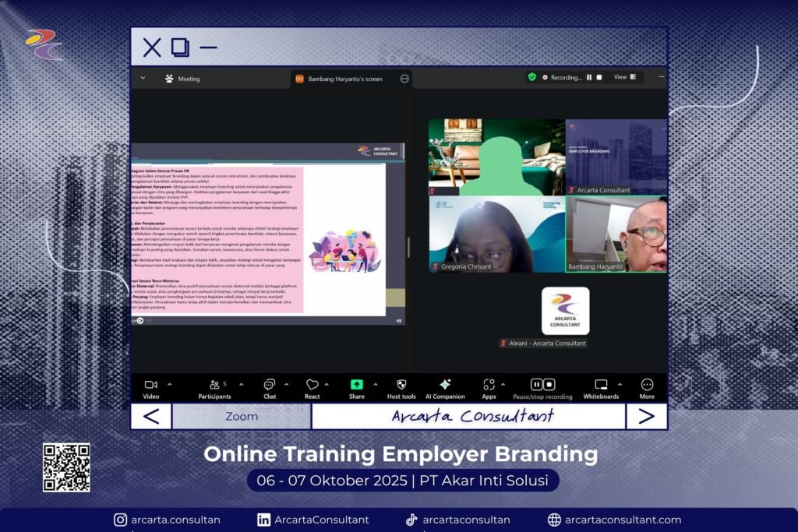Expand the Video options arrow

tap(170, 384)
